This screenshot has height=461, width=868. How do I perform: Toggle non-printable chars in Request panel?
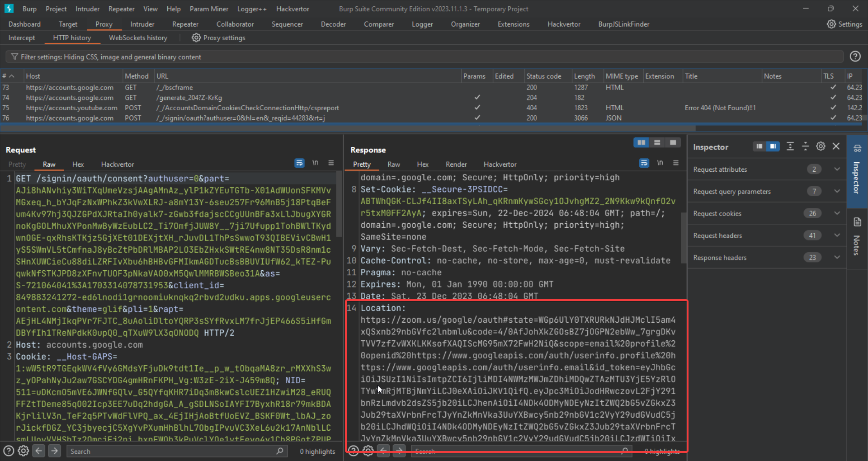tap(316, 163)
